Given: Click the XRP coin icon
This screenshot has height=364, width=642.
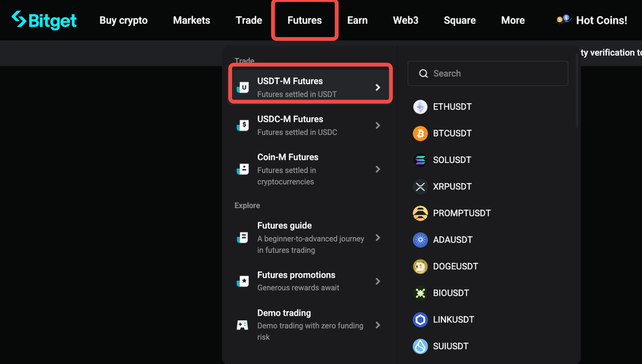Looking at the screenshot, I should pos(420,187).
